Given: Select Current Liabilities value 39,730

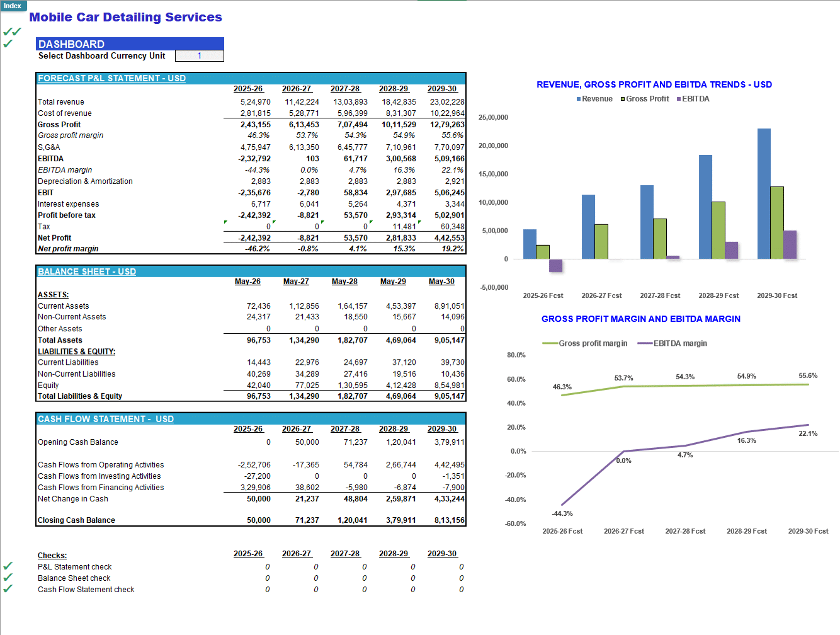Looking at the screenshot, I should [453, 362].
